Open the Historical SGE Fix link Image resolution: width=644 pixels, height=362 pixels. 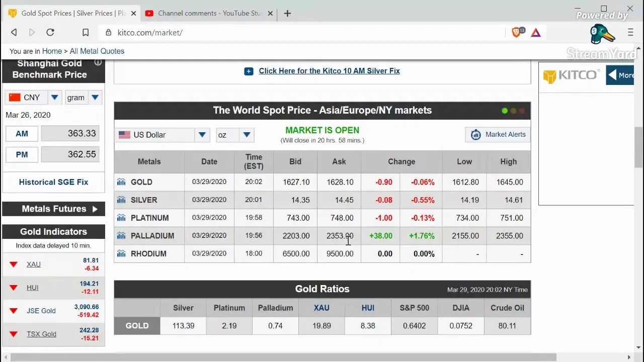53,182
